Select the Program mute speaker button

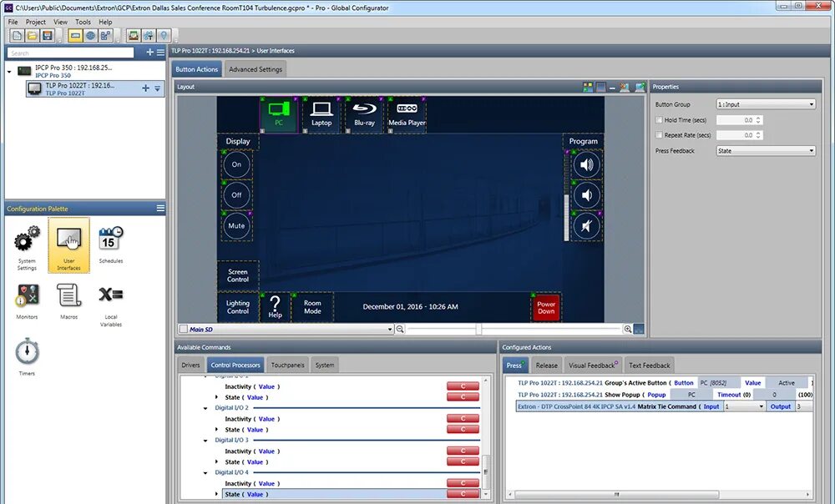tap(586, 226)
